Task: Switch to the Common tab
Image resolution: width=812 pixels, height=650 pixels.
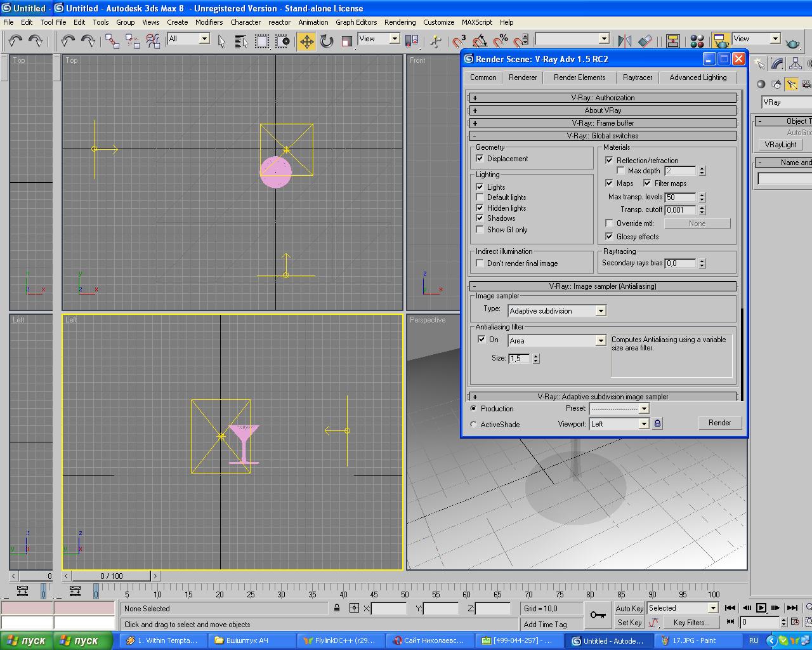Action: (483, 77)
